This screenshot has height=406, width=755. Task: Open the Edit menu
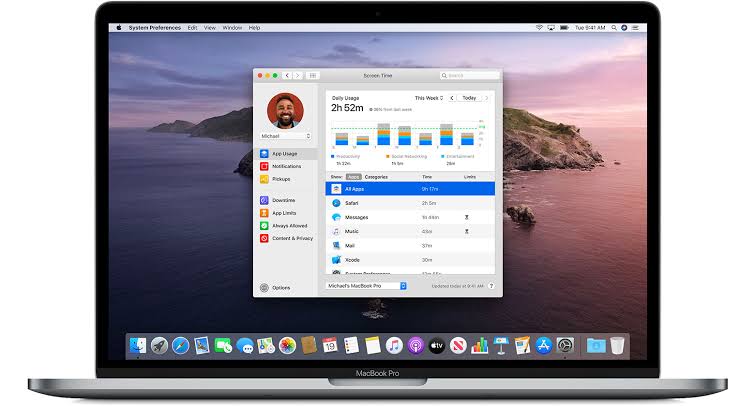pos(193,28)
